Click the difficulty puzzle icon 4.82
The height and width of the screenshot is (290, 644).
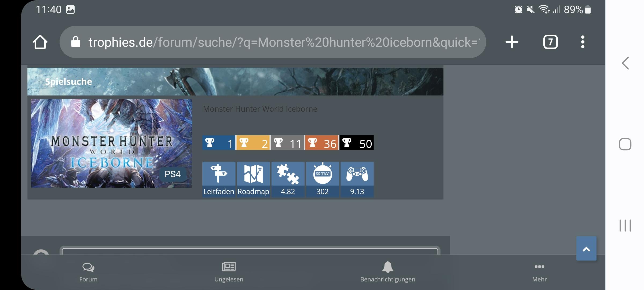click(x=288, y=179)
